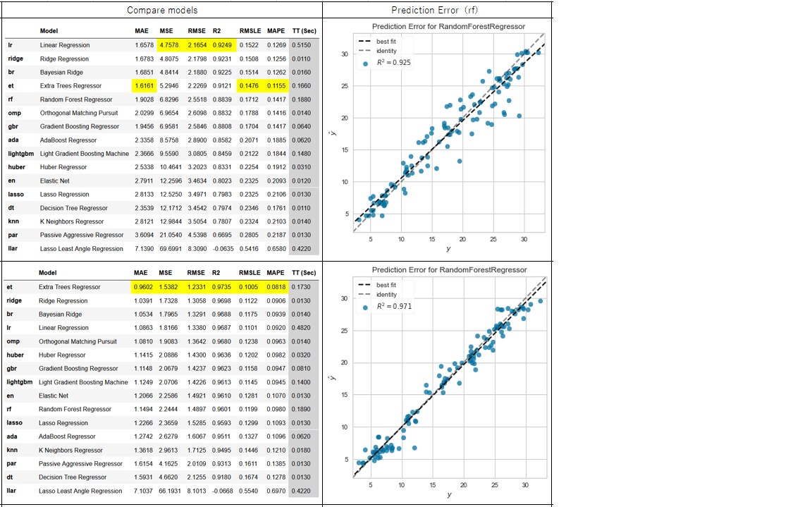Screen dimensions: 812x507
Task: Select the Huber Regressor MSE value 10.4641
Action: click(171, 167)
